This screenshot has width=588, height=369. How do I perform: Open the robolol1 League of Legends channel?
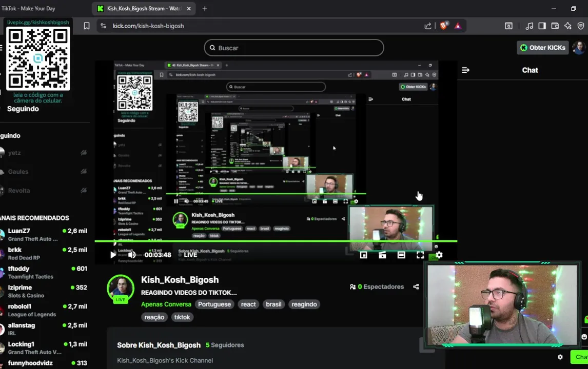44,310
